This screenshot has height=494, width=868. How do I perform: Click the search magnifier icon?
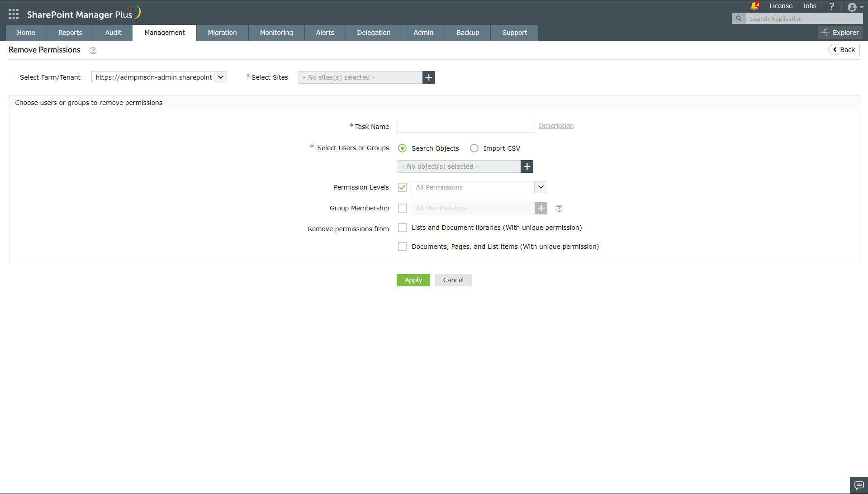coord(739,19)
